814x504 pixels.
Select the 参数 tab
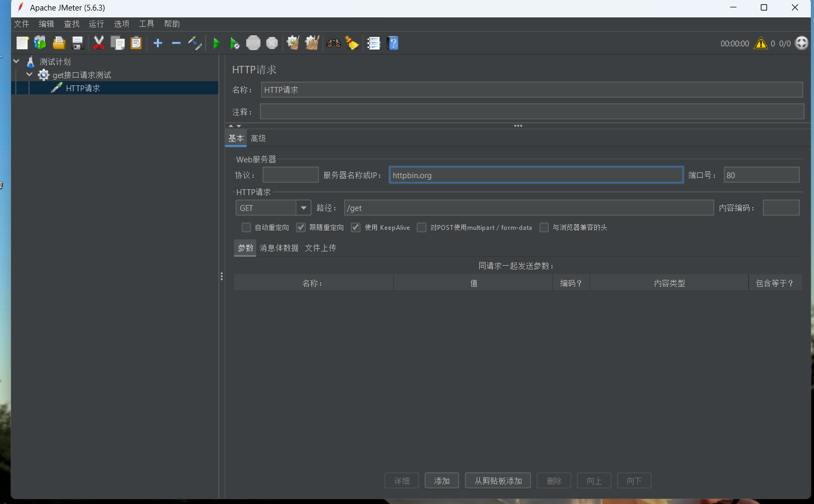245,248
